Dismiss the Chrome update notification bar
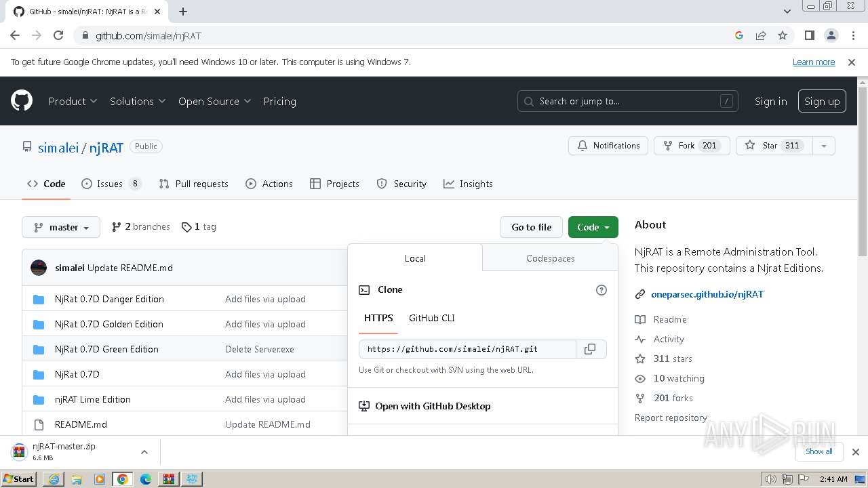This screenshot has height=488, width=868. click(x=852, y=62)
